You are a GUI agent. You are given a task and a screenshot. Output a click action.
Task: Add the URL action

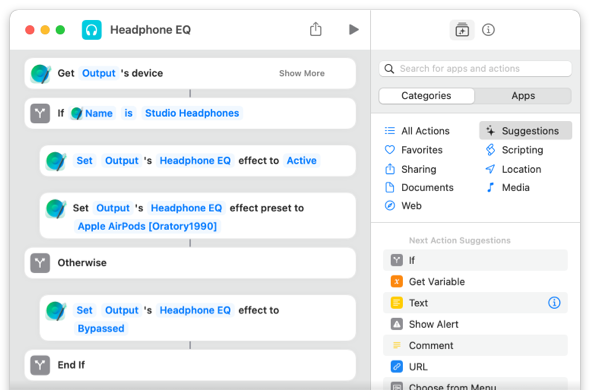(x=475, y=367)
